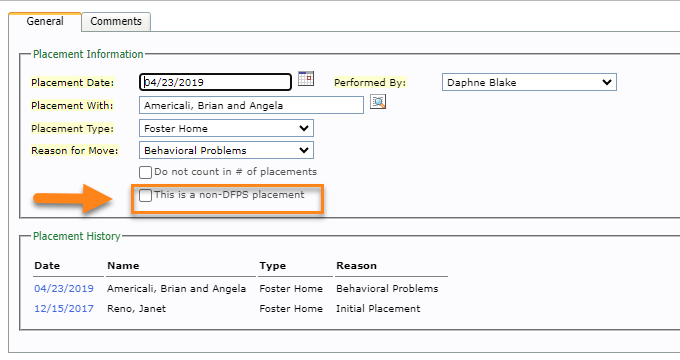The width and height of the screenshot is (680, 360).
Task: Click the Performed By label
Action: [x=370, y=82]
